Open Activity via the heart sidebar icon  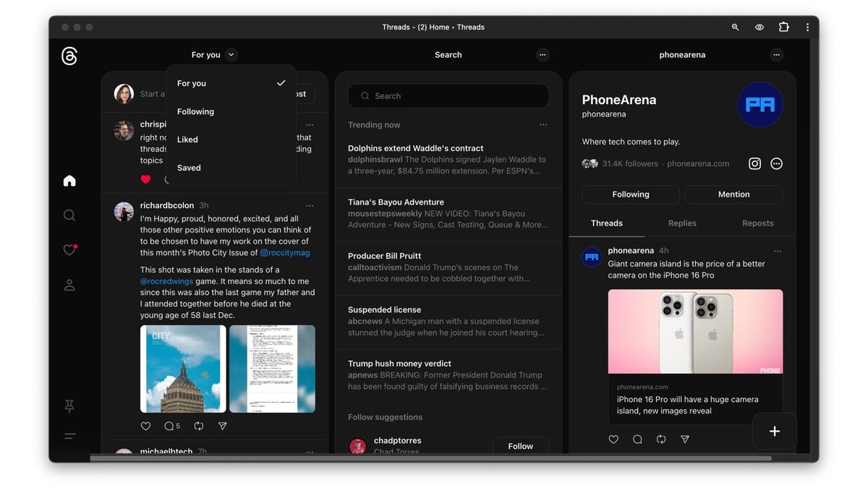pyautogui.click(x=69, y=249)
